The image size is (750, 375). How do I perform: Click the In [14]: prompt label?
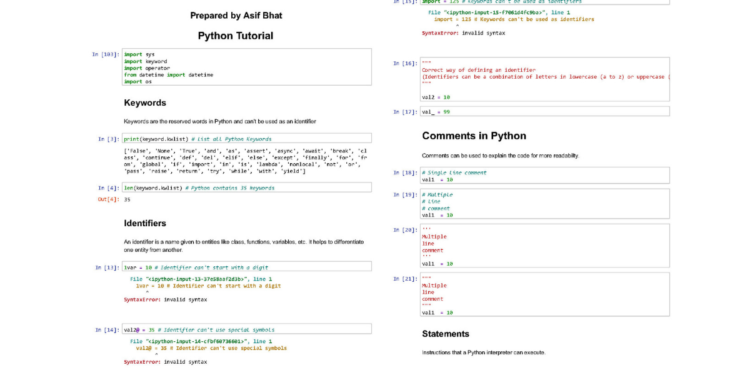click(x=108, y=330)
